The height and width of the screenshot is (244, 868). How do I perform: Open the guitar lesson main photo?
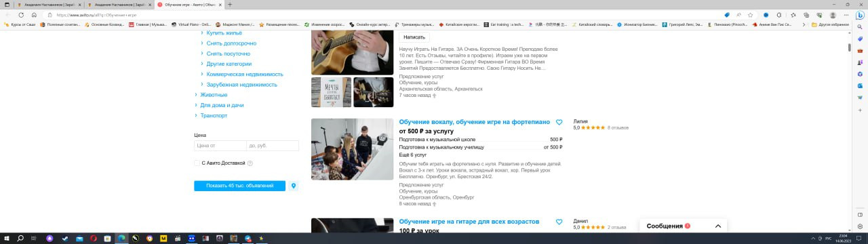(x=353, y=53)
